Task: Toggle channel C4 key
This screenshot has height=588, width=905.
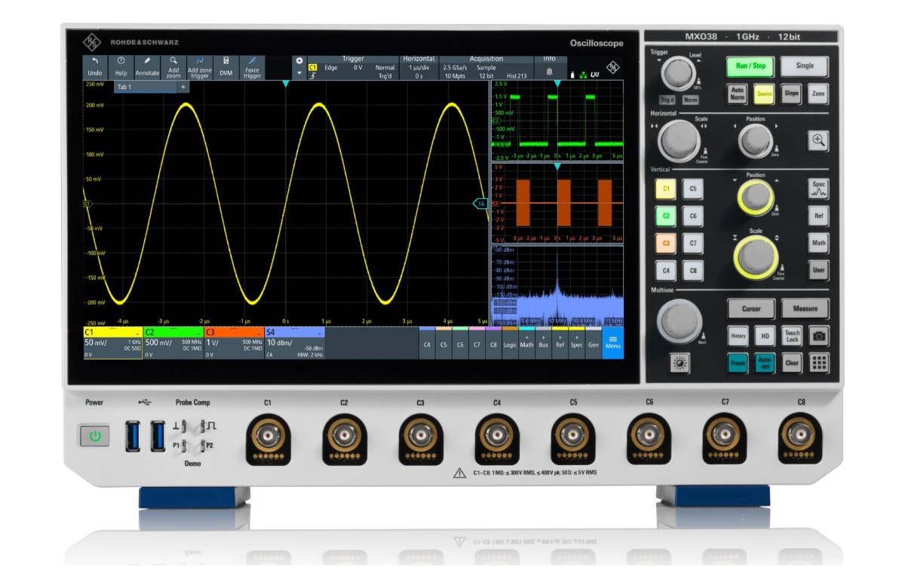Action: point(665,270)
